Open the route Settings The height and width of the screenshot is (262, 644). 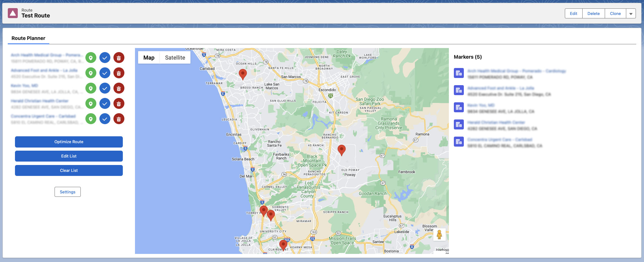(x=68, y=192)
